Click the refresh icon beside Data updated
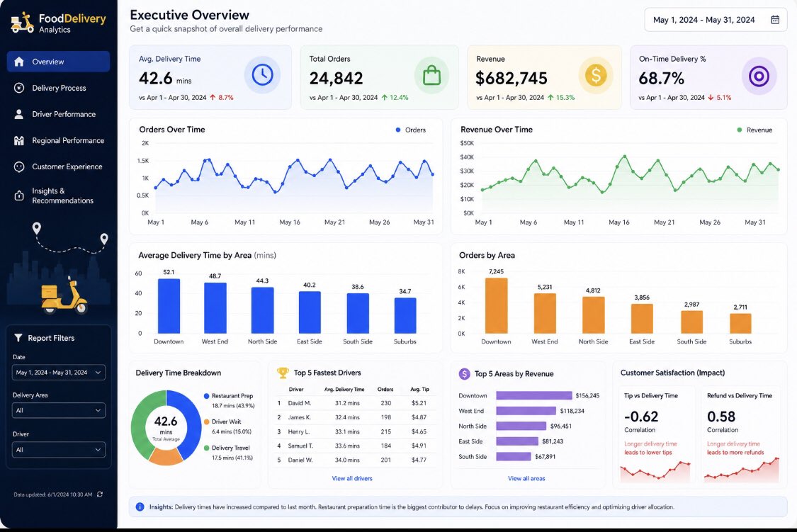The width and height of the screenshot is (797, 532). click(100, 494)
